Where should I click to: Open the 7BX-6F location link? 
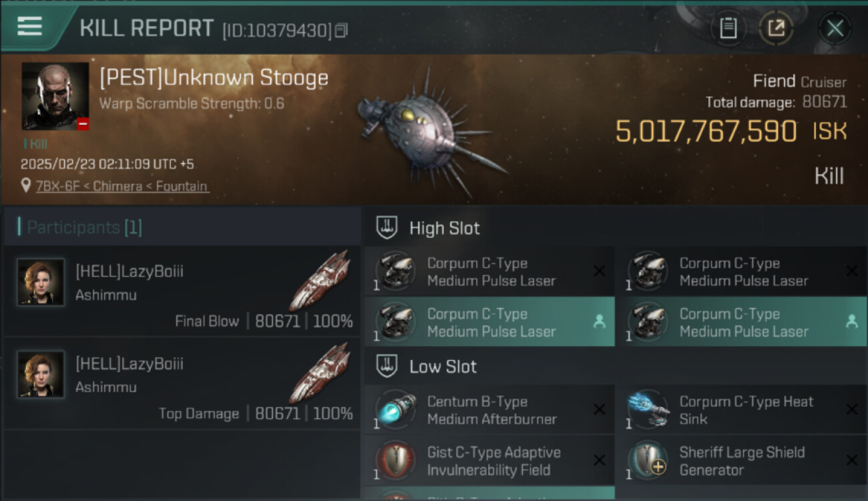click(122, 186)
